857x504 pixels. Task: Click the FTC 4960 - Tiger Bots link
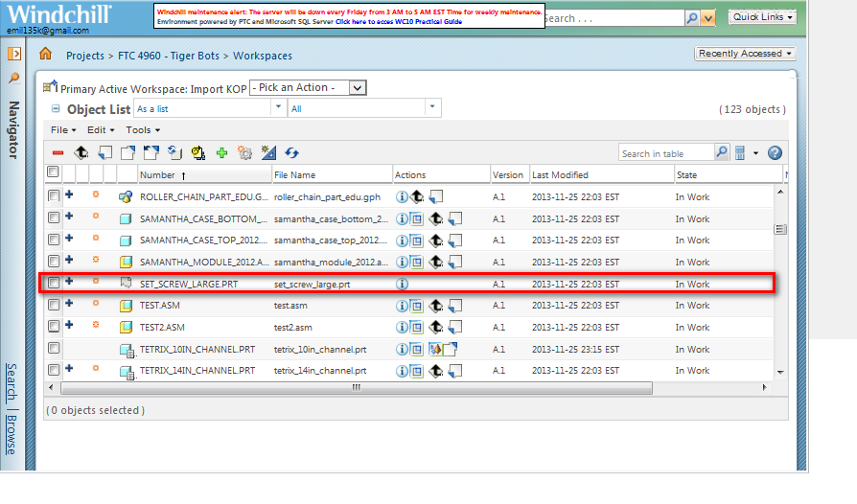pyautogui.click(x=169, y=56)
